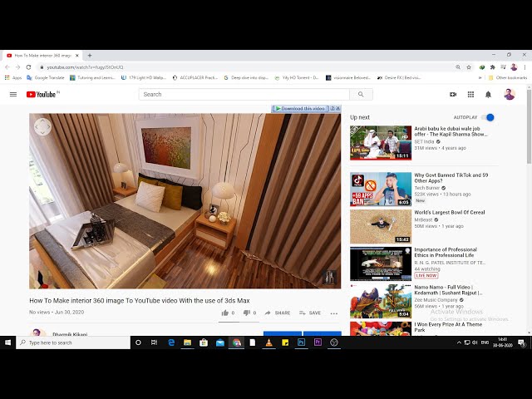Screen dimensions: 532x399
Task: Click the volume speaker tray icon
Action: (475, 342)
